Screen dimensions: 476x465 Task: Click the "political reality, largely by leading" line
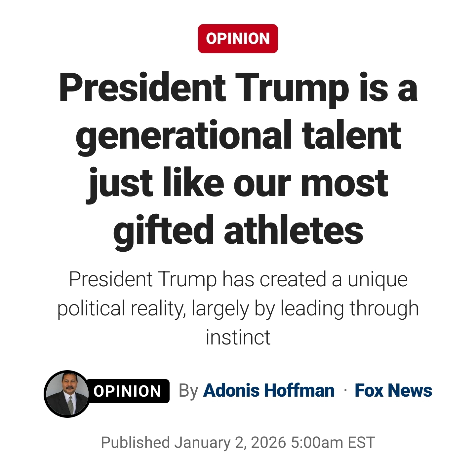[238, 308]
